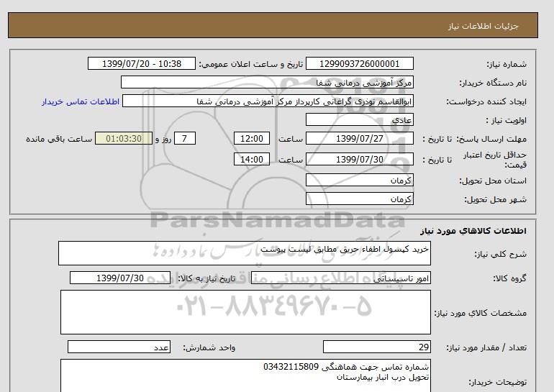Click the response deadline time 12:00
This screenshot has height=392, width=554.
click(252, 138)
